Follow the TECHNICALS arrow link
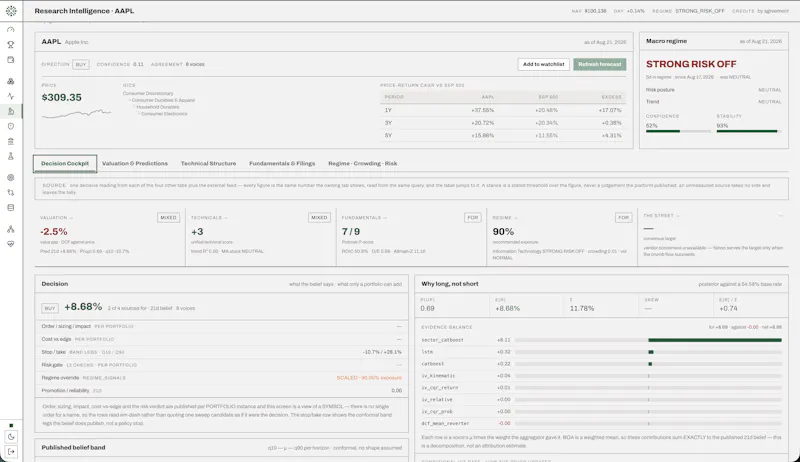 [x=209, y=218]
